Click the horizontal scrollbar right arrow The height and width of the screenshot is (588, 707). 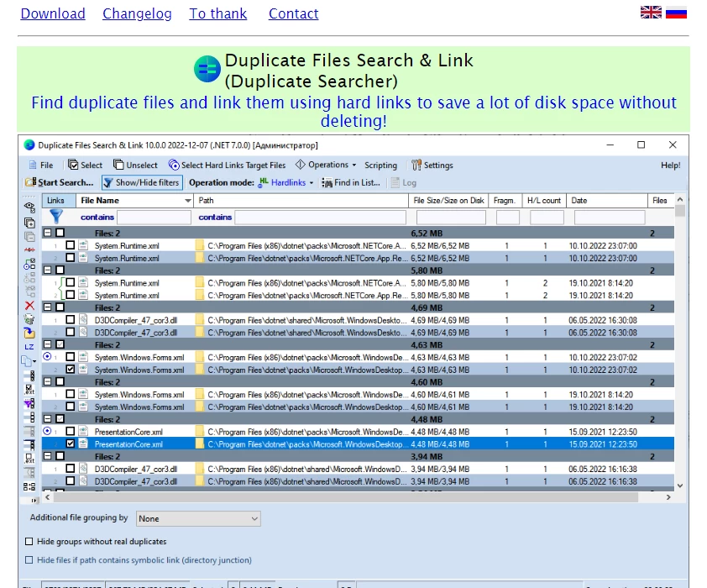point(668,497)
